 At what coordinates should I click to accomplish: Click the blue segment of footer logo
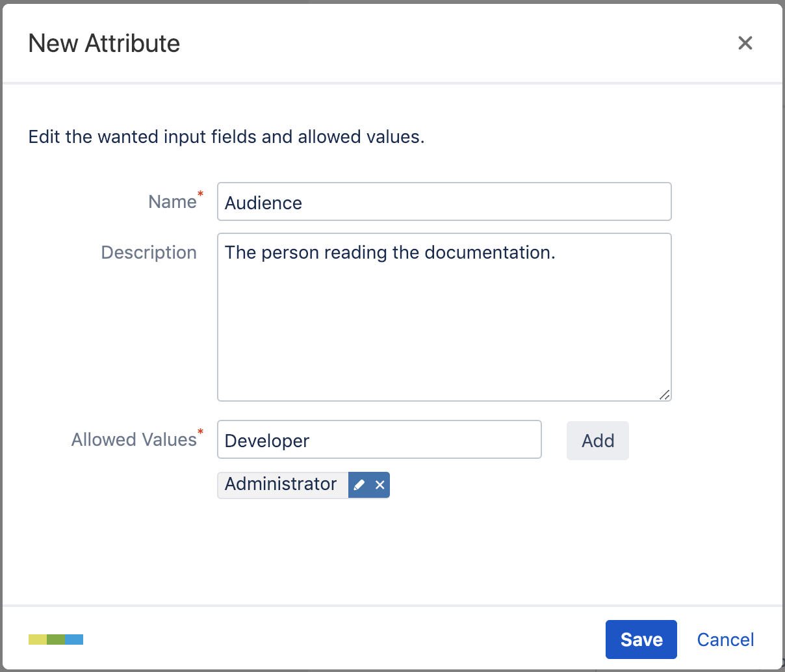[74, 640]
